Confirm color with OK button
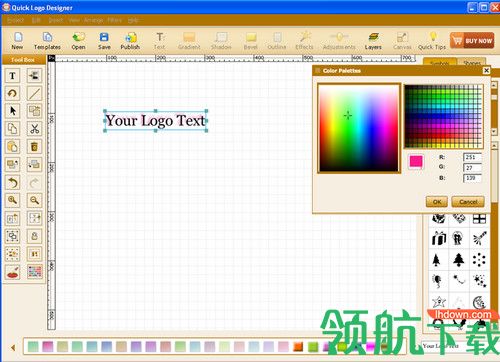This screenshot has height=362, width=500. coord(437,202)
